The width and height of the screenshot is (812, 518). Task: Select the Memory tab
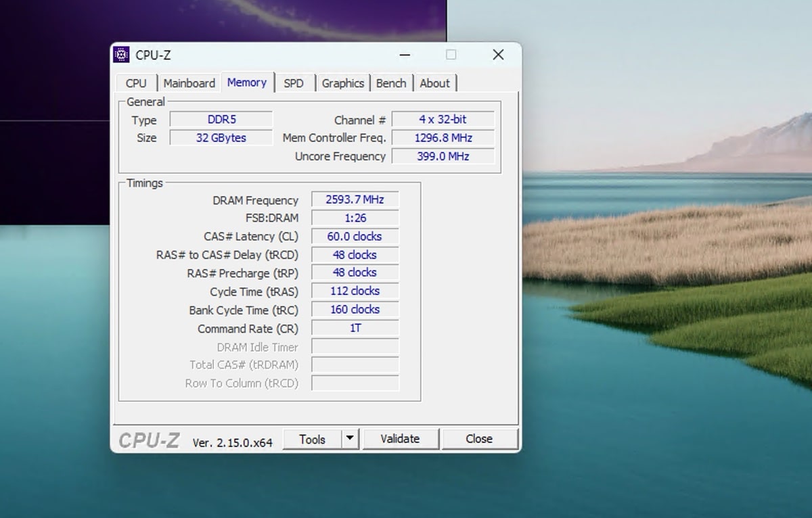pyautogui.click(x=247, y=83)
